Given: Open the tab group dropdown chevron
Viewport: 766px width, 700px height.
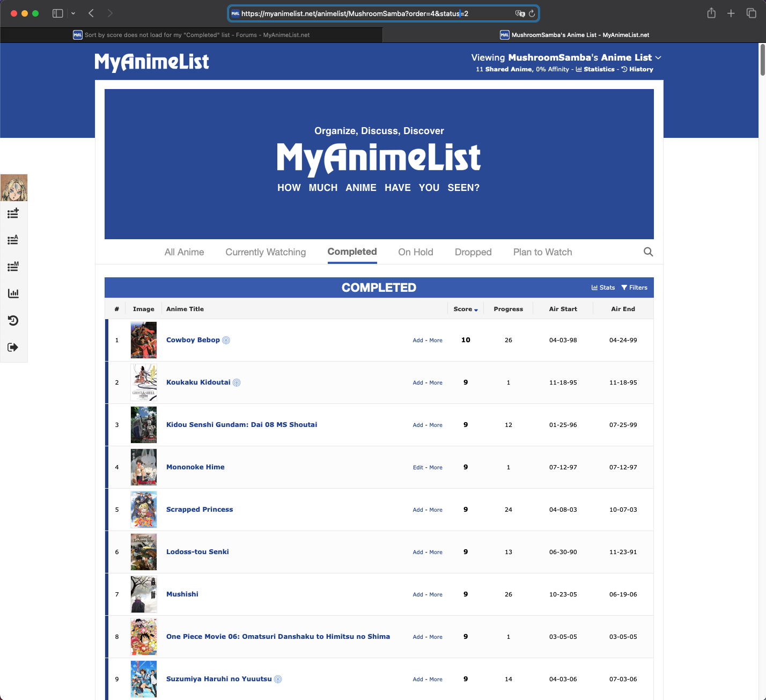Looking at the screenshot, I should coord(73,13).
